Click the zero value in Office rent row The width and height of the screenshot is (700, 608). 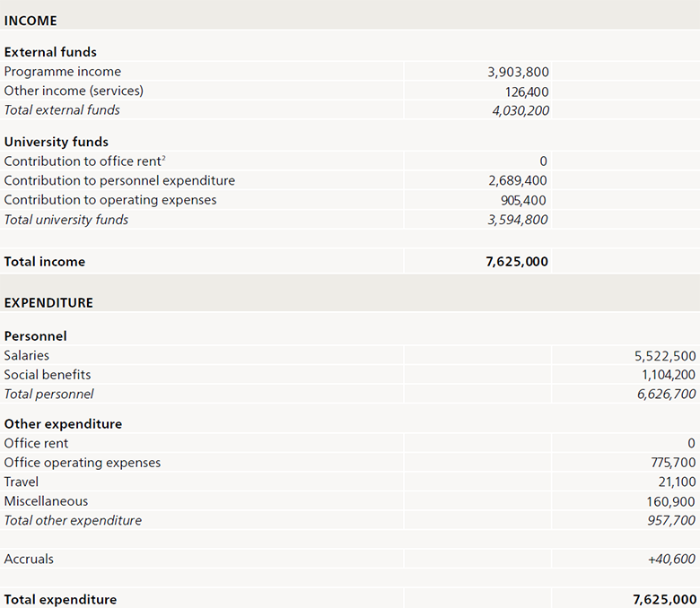click(692, 443)
